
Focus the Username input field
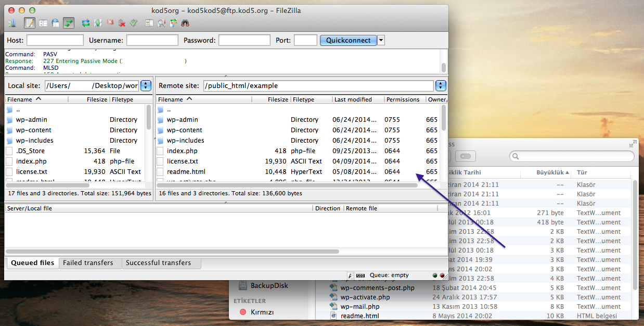point(152,40)
